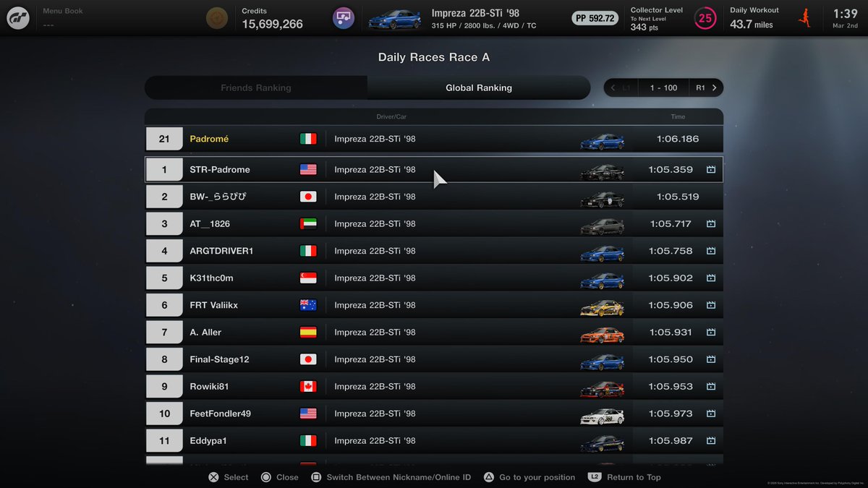
Task: Select Rowiki81 driver name
Action: click(209, 387)
